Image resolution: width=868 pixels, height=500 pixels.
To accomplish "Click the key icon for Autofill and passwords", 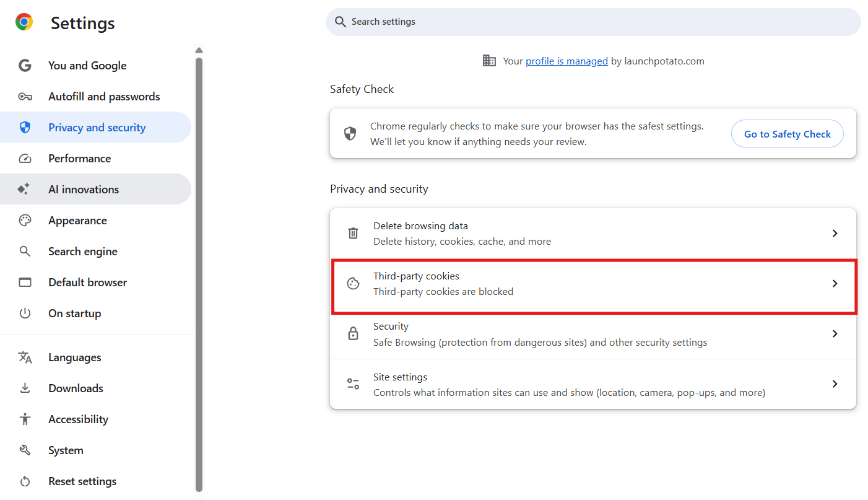I will click(x=25, y=97).
